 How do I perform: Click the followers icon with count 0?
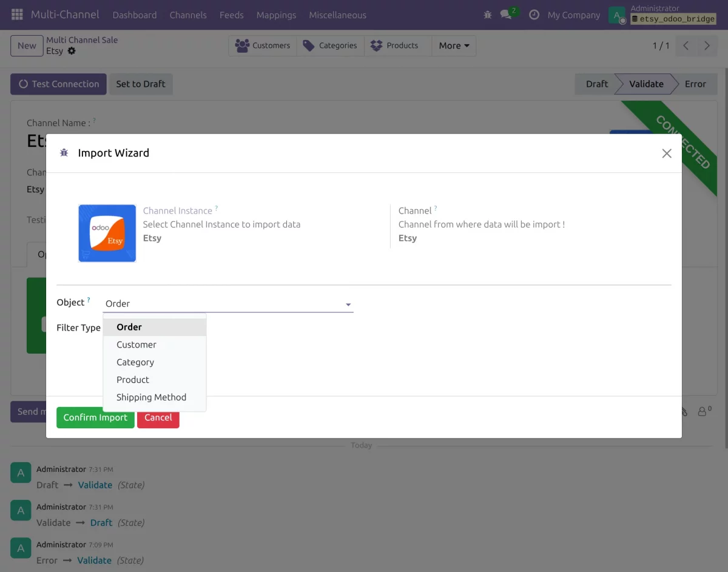click(x=704, y=411)
